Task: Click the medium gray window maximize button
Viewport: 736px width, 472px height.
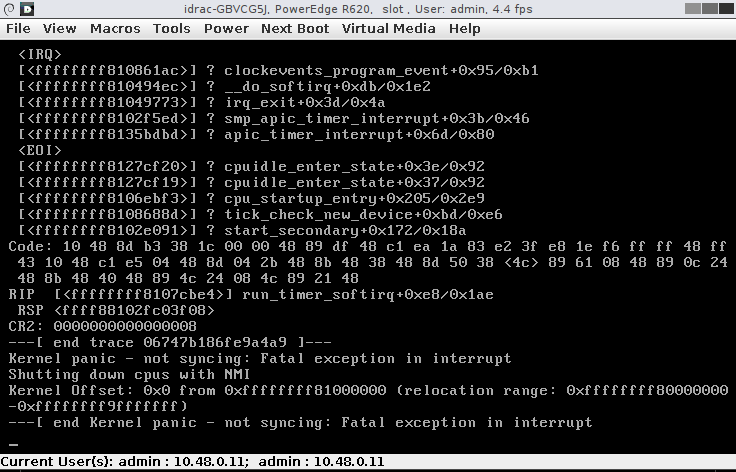Action: point(709,8)
